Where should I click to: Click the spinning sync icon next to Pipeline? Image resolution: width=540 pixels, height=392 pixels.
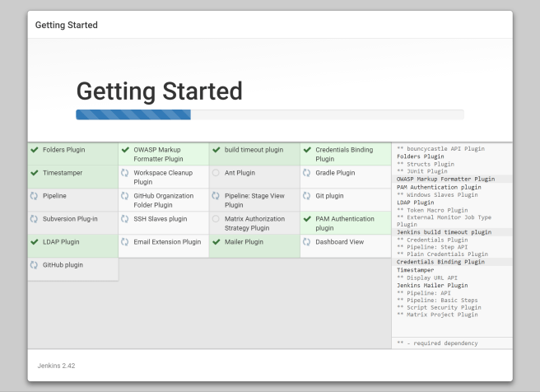click(x=35, y=196)
